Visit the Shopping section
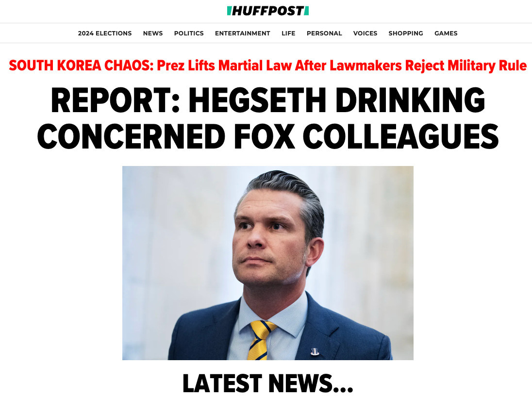Viewport: 532px width, 399px height. pos(406,33)
